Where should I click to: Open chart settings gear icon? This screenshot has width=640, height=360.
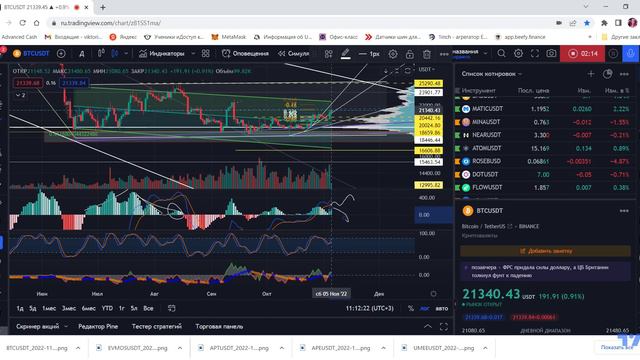coord(518,53)
